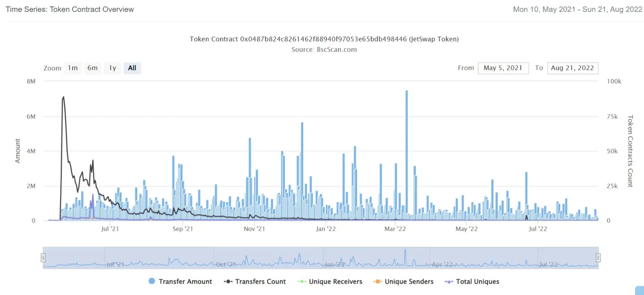This screenshot has width=644, height=295.
Task: Click the tallest Transfer Amount bar in March '22
Action: (407, 155)
